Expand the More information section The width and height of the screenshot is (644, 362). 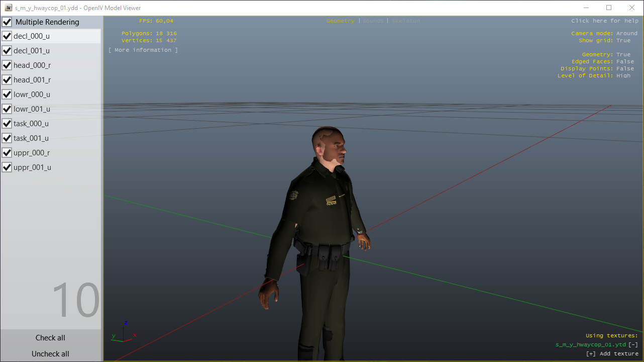(143, 50)
